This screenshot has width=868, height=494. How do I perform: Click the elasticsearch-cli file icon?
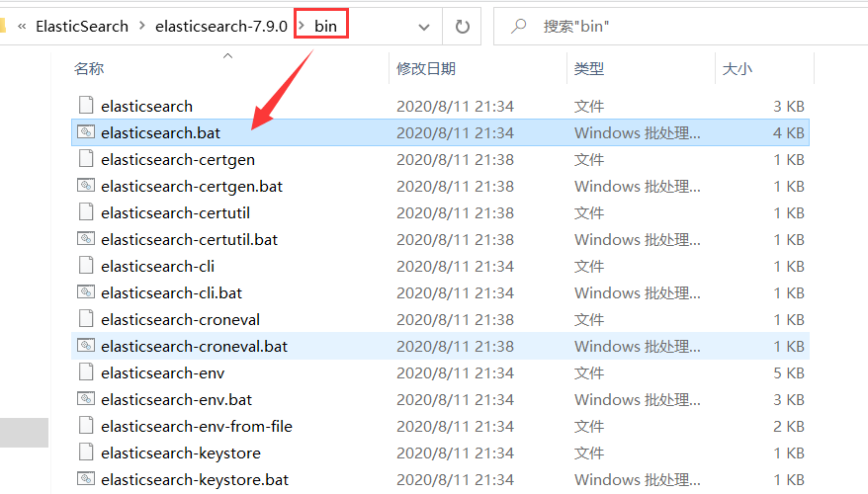pos(86,266)
